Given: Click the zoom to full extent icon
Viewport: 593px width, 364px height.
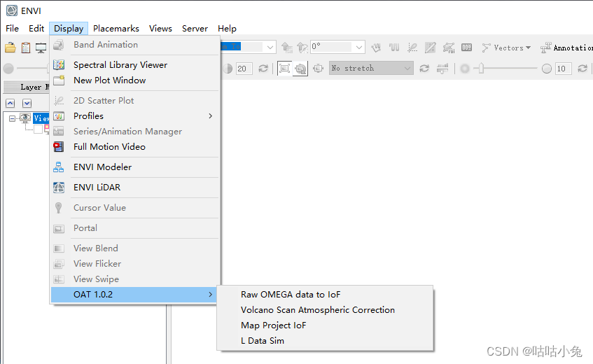Looking at the screenshot, I should point(284,69).
